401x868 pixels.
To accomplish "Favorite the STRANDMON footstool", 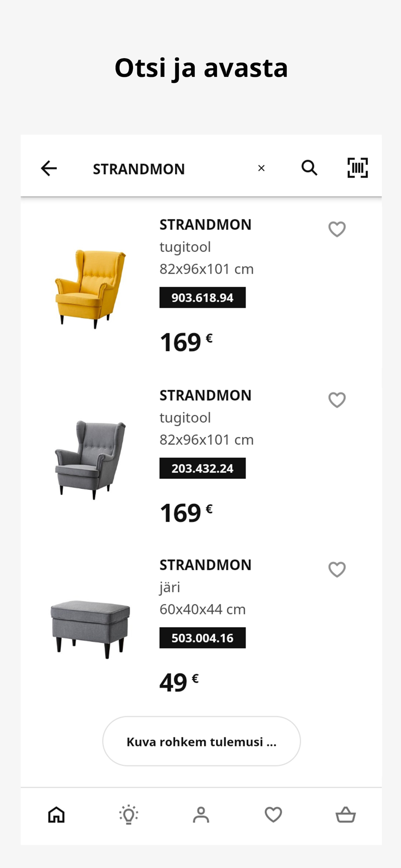I will [x=337, y=569].
